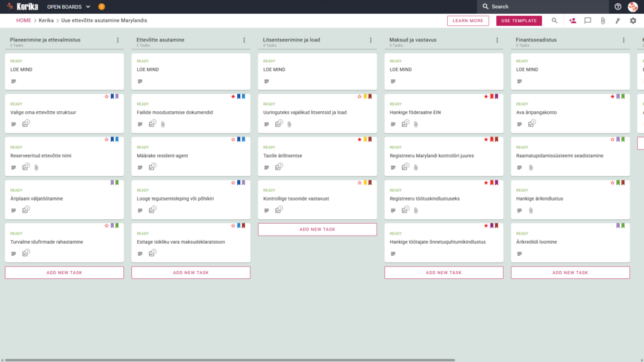Open checklist icon on Turvaline idufirmade rahastamine
This screenshot has height=362, width=644.
tap(26, 253)
